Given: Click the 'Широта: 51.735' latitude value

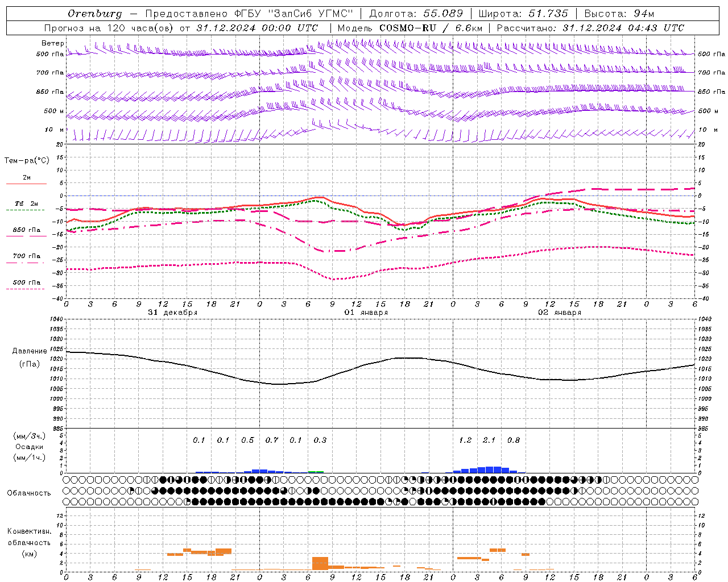Looking at the screenshot, I should click(523, 14).
